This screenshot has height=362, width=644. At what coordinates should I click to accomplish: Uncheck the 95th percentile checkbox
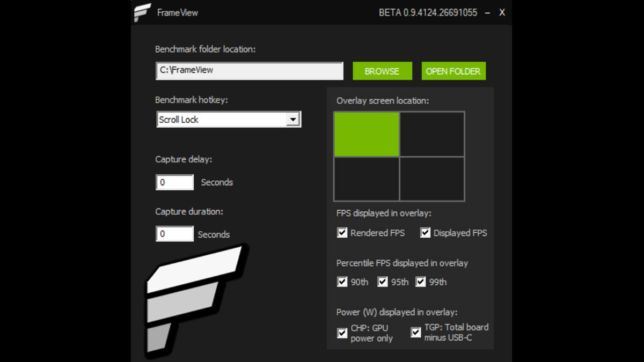(382, 282)
